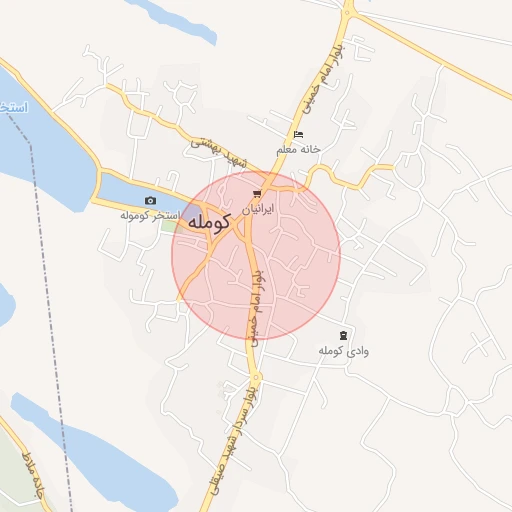
Task: Click the roundabout south of the red circle
Action: 256,377
